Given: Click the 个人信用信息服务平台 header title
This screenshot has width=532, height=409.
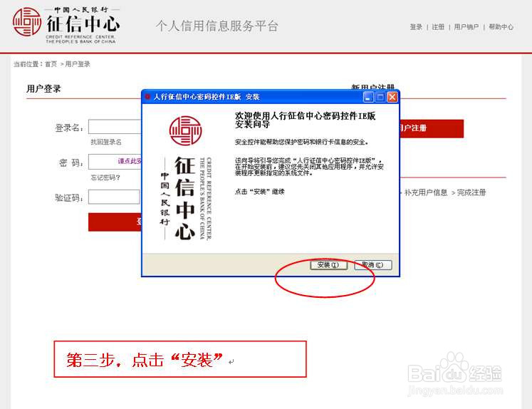Looking at the screenshot, I should click(x=217, y=26).
